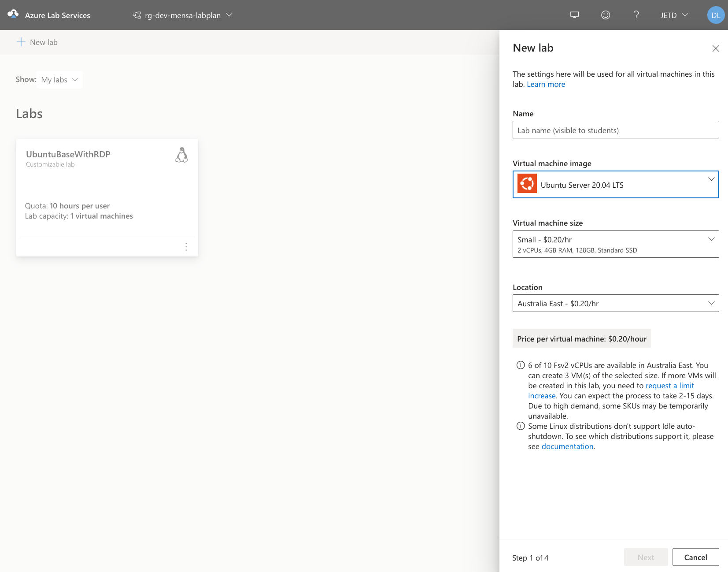Click the Ubuntu logo in image selector
This screenshot has height=572, width=728.
coord(527,184)
